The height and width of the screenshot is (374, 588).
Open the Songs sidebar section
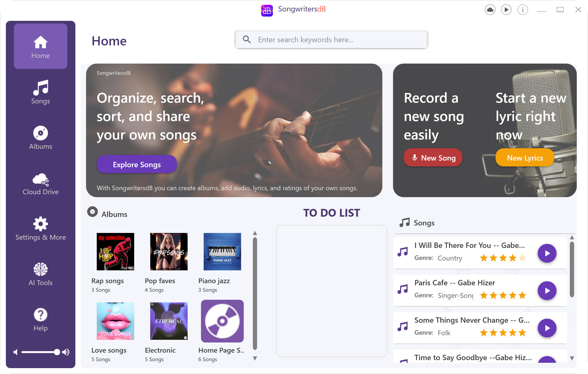click(x=41, y=92)
